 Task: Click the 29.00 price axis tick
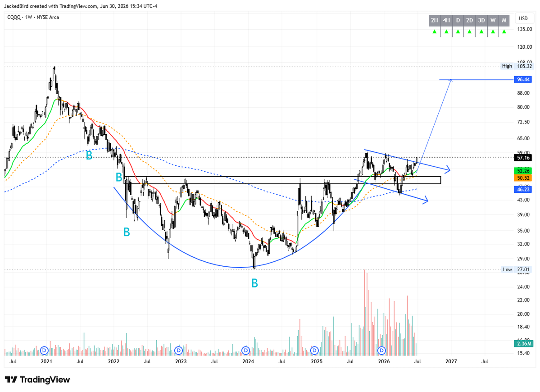point(523,259)
